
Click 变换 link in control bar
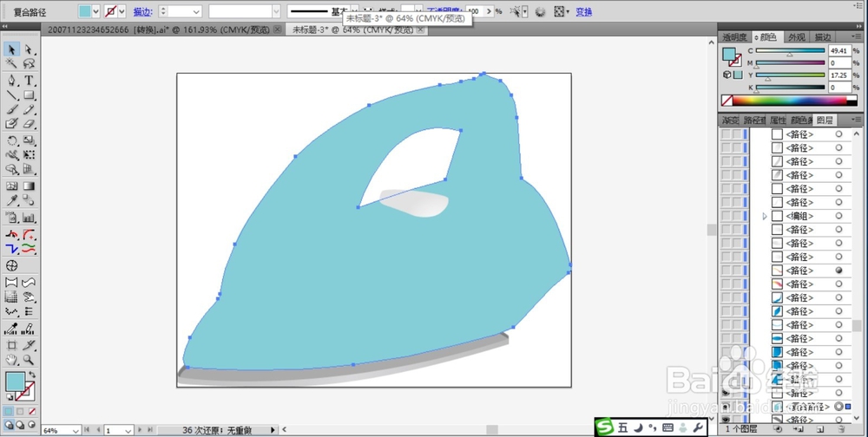click(584, 11)
